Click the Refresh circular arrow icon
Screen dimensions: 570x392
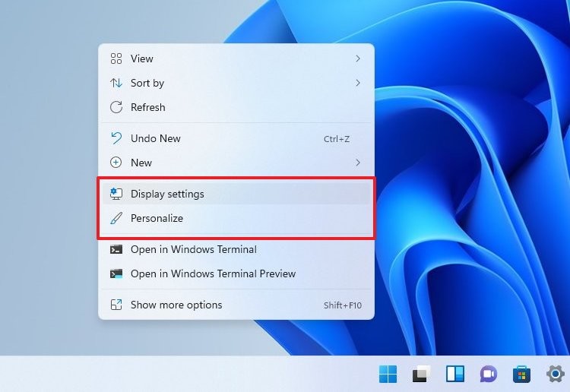coord(116,107)
